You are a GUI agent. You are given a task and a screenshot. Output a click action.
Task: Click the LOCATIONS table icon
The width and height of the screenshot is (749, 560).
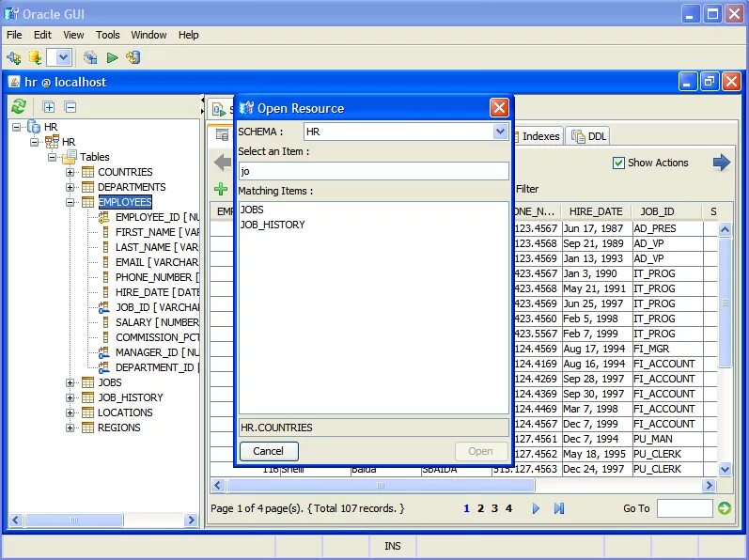pos(87,412)
